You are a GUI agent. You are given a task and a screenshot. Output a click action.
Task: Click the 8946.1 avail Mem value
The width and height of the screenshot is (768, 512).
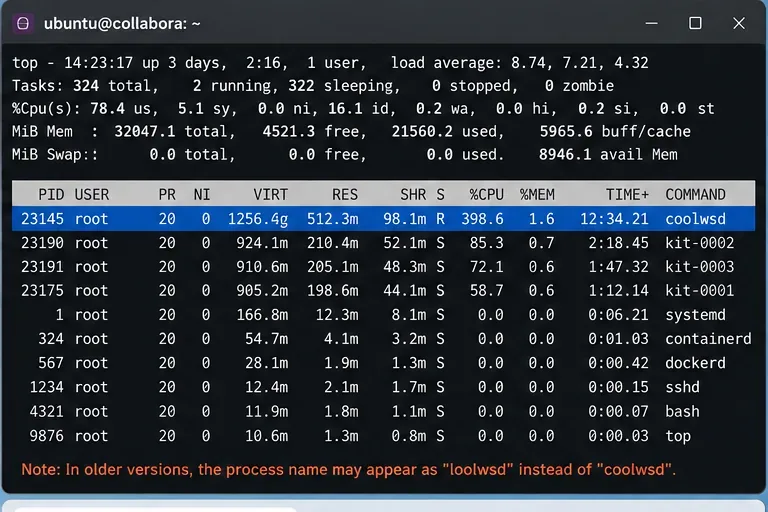click(x=565, y=154)
